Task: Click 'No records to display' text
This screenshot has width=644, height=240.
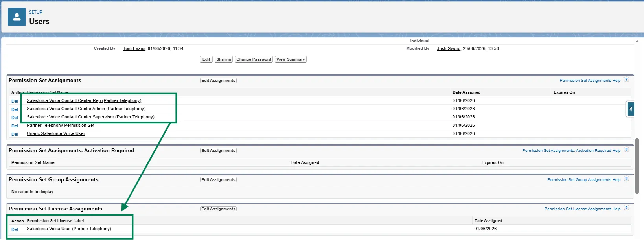Action: 32,192
